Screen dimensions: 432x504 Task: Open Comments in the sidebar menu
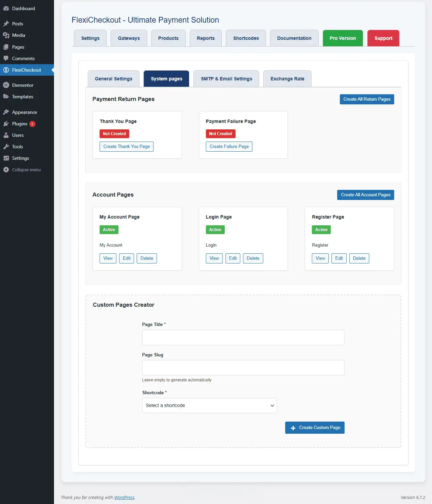click(27, 58)
